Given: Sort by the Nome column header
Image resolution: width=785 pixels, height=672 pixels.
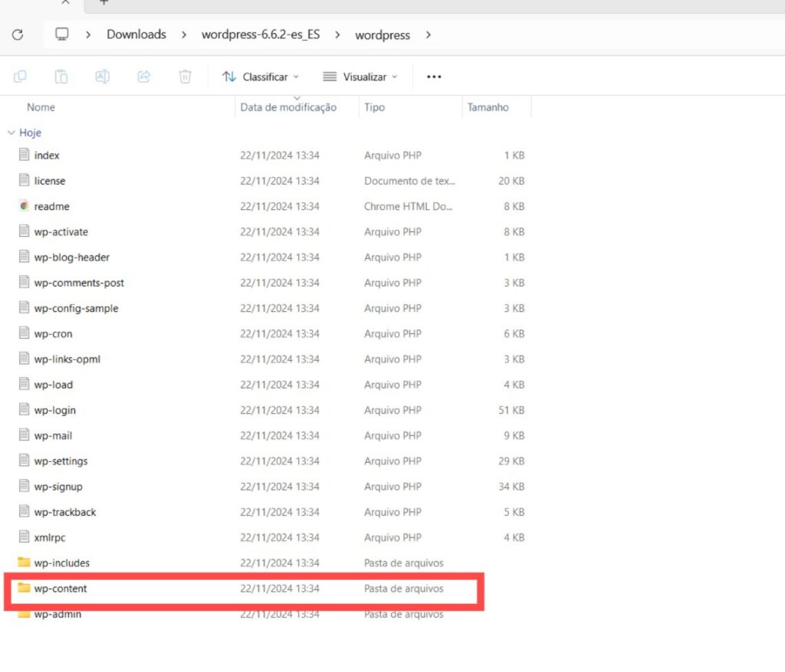Looking at the screenshot, I should pyautogui.click(x=41, y=107).
